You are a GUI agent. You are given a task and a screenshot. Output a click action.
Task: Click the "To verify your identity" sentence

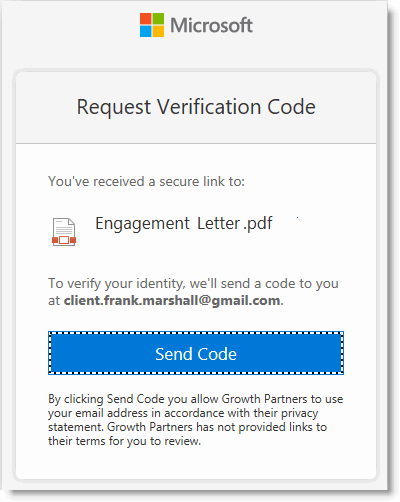pos(193,292)
